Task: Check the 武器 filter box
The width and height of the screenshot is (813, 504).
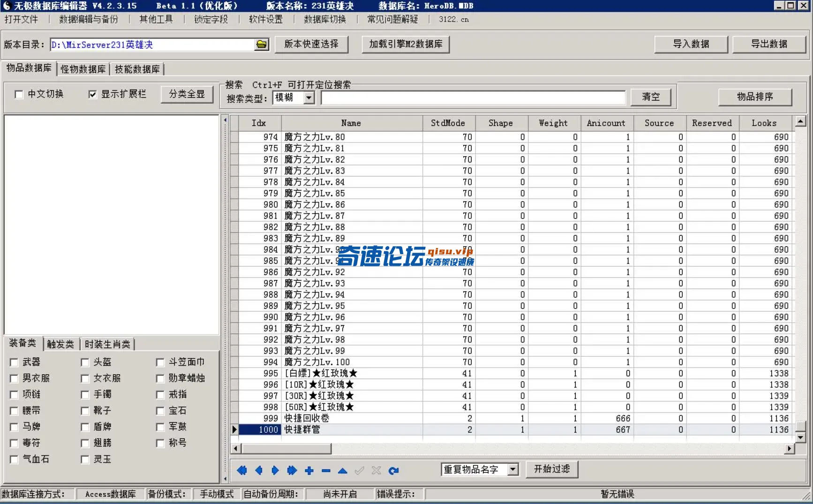Action: click(x=14, y=362)
